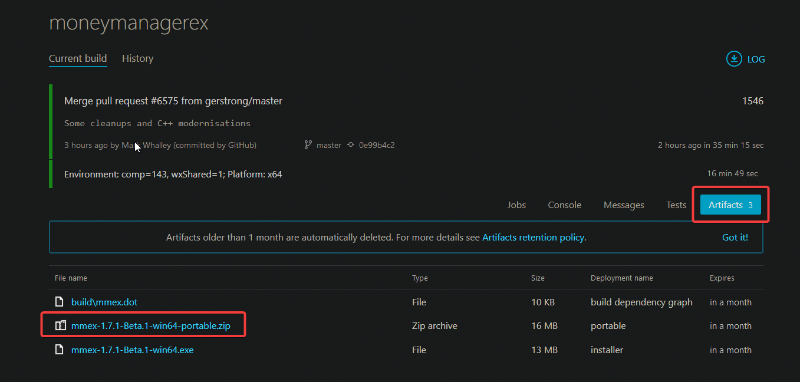Open the Artifacts retention policy link

coord(533,237)
